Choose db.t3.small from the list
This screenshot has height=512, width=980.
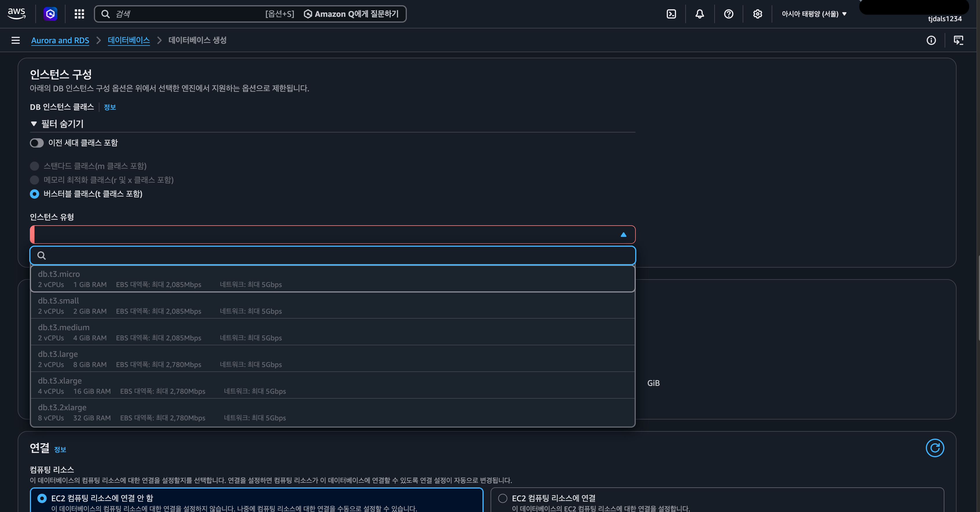pyautogui.click(x=332, y=305)
